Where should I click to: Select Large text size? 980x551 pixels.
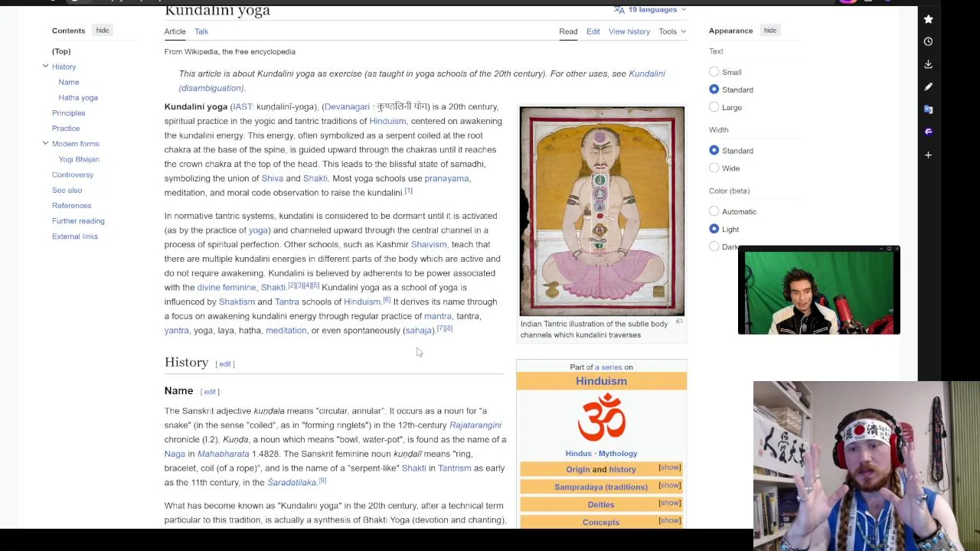(714, 107)
